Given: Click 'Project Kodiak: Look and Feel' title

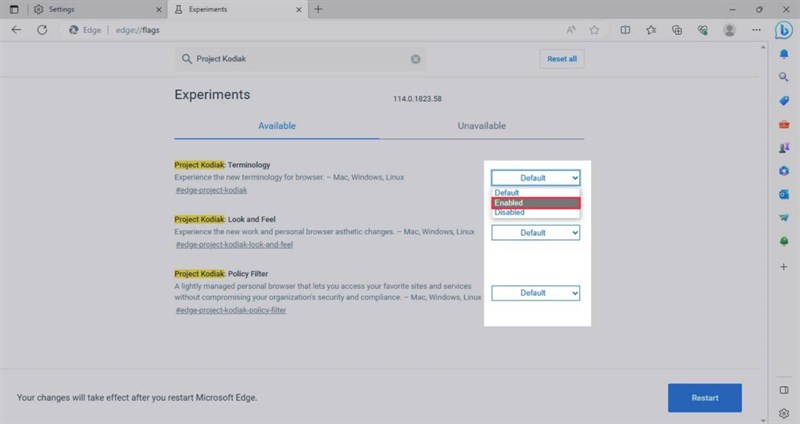Looking at the screenshot, I should [225, 219].
